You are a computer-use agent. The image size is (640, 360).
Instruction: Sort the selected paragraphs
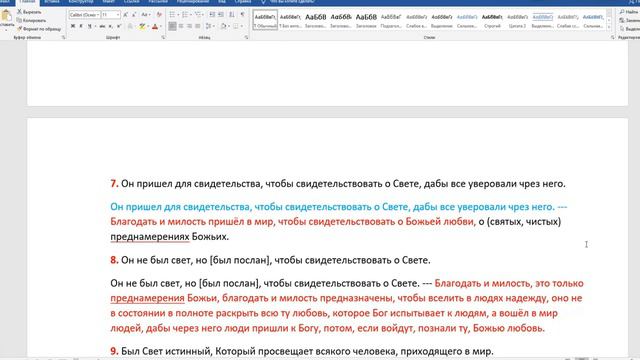click(x=231, y=15)
